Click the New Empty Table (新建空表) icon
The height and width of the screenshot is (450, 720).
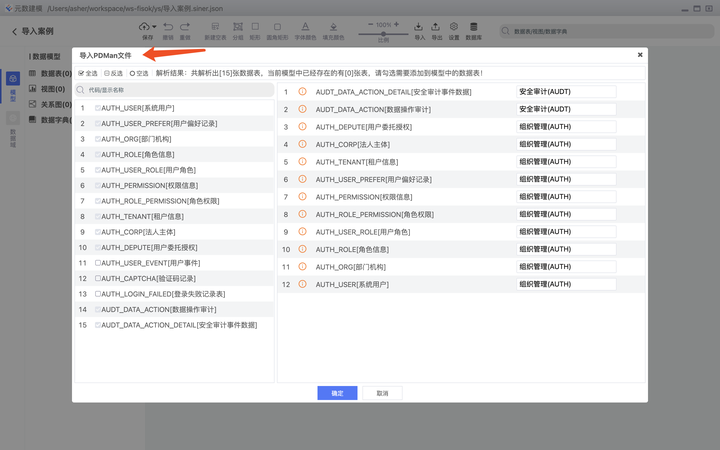[x=215, y=27]
